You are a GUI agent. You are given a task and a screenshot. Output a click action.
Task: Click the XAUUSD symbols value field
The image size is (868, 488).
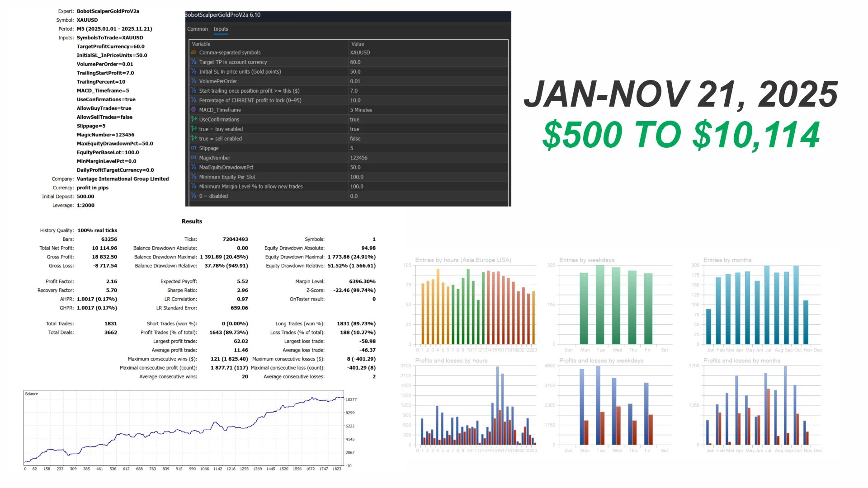click(x=360, y=52)
